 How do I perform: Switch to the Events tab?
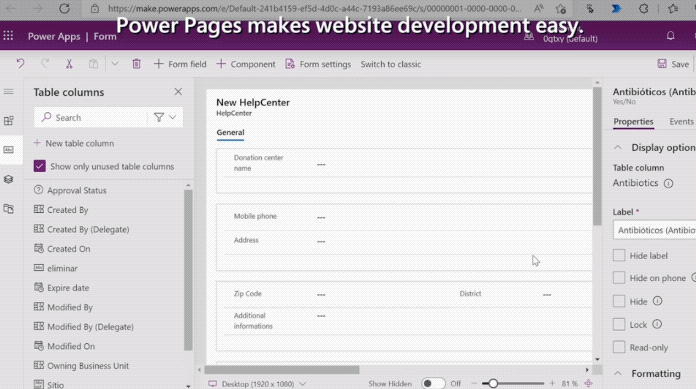coord(681,122)
